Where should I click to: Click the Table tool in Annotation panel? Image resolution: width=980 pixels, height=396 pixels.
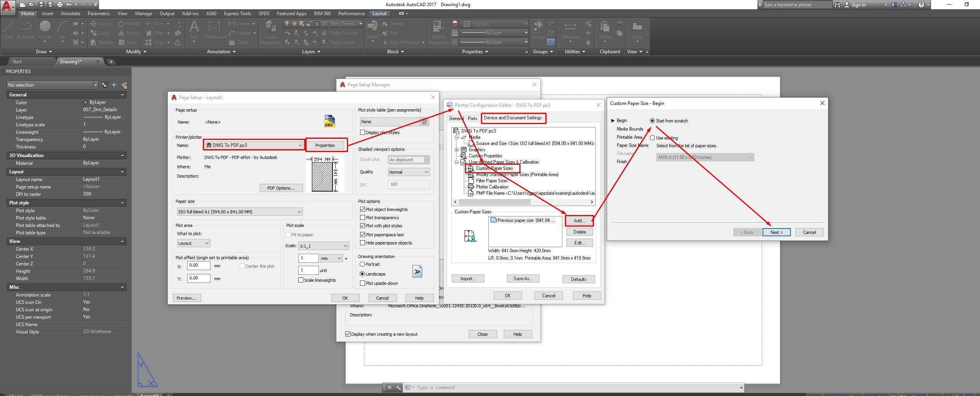[238, 42]
